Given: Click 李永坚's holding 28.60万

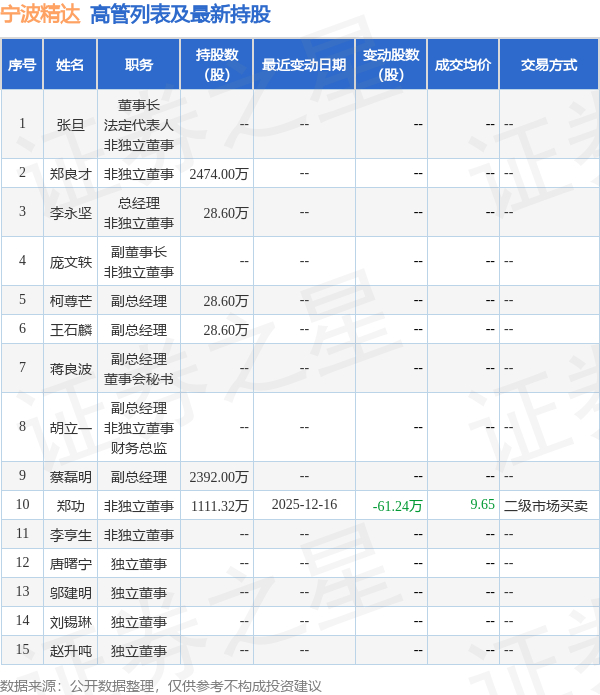Looking at the screenshot, I should 226,213.
